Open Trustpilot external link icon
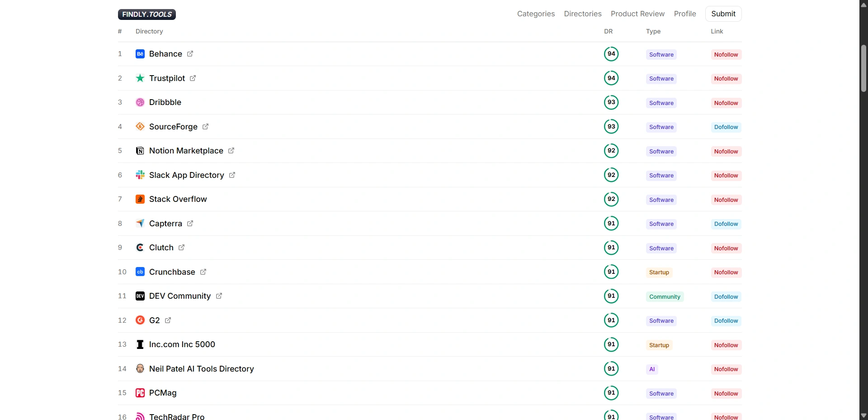 point(193,78)
